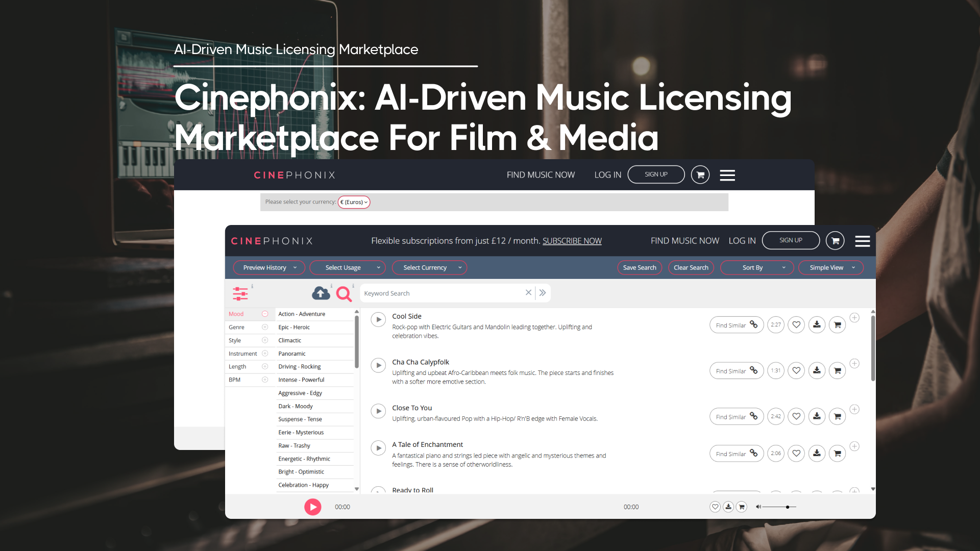Click the volume speaker icon
This screenshot has width=980, height=551.
(758, 507)
